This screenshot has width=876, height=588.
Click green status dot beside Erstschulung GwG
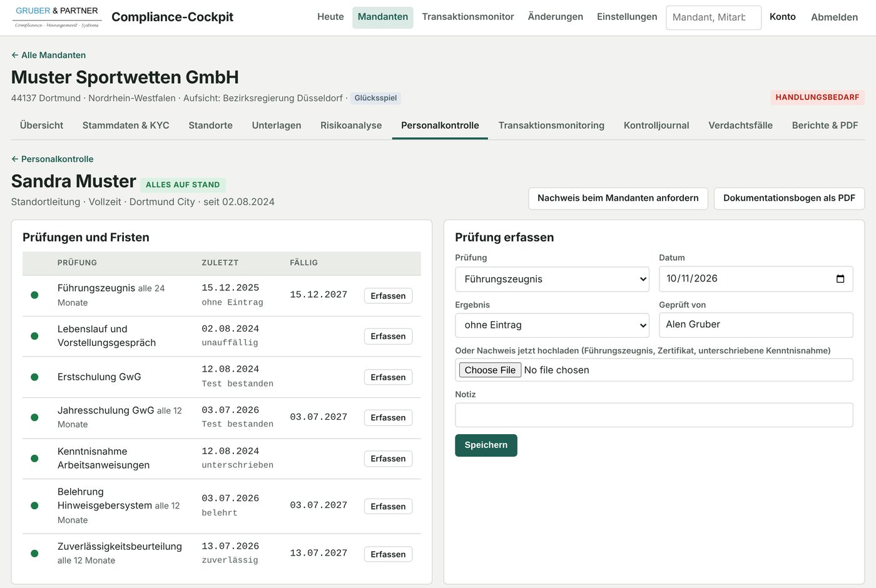click(34, 377)
